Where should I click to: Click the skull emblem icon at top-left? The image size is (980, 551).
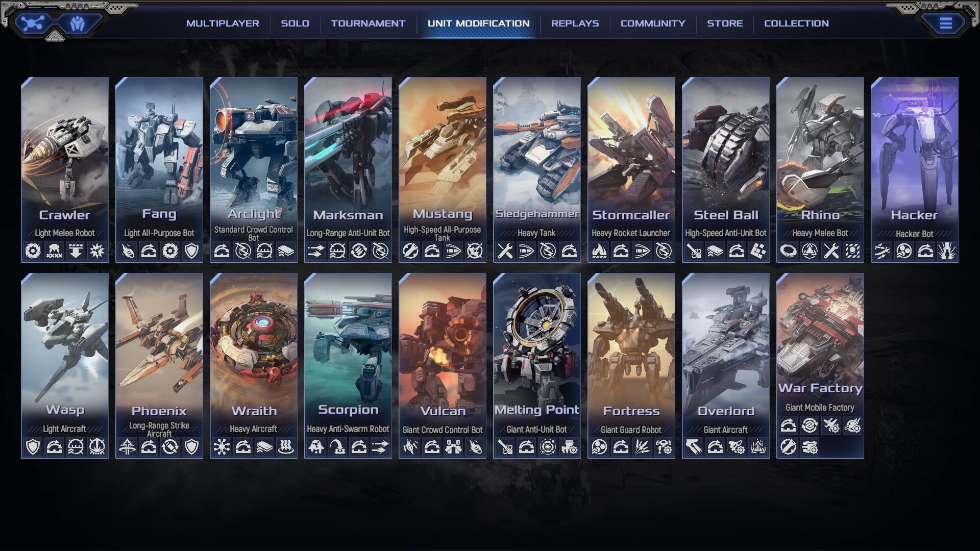coord(33,22)
